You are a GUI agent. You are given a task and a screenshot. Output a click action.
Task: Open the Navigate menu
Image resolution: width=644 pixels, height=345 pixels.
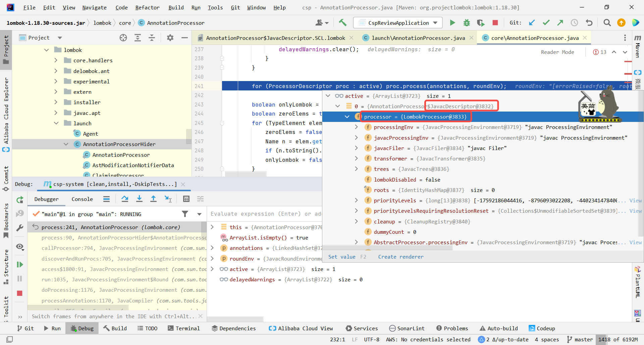point(94,7)
